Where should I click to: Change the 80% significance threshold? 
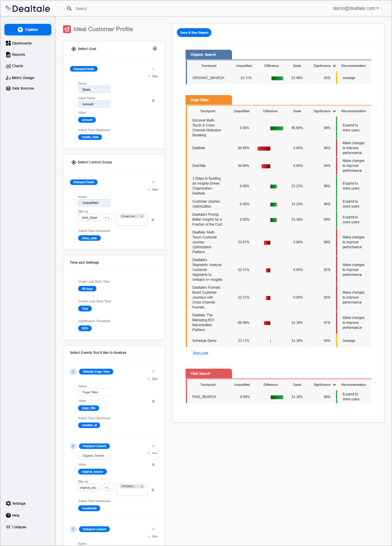point(85,328)
